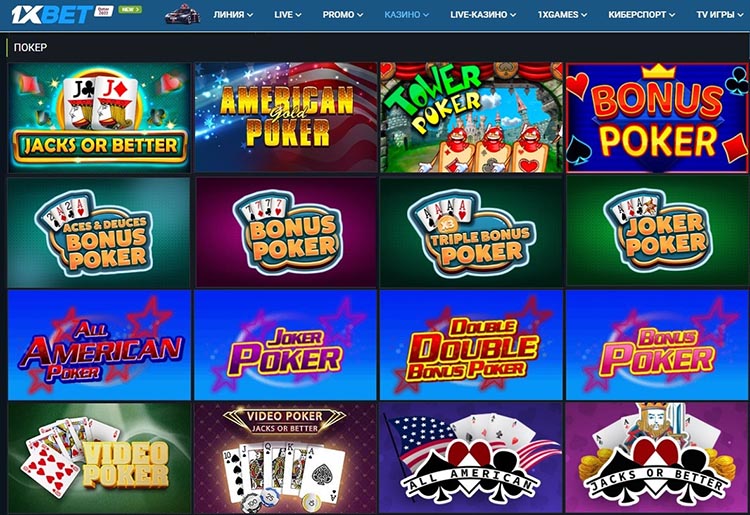Viewport: 750px width, 515px height.
Task: Expand the ЛИНИЯ dropdown menu
Action: 233,15
